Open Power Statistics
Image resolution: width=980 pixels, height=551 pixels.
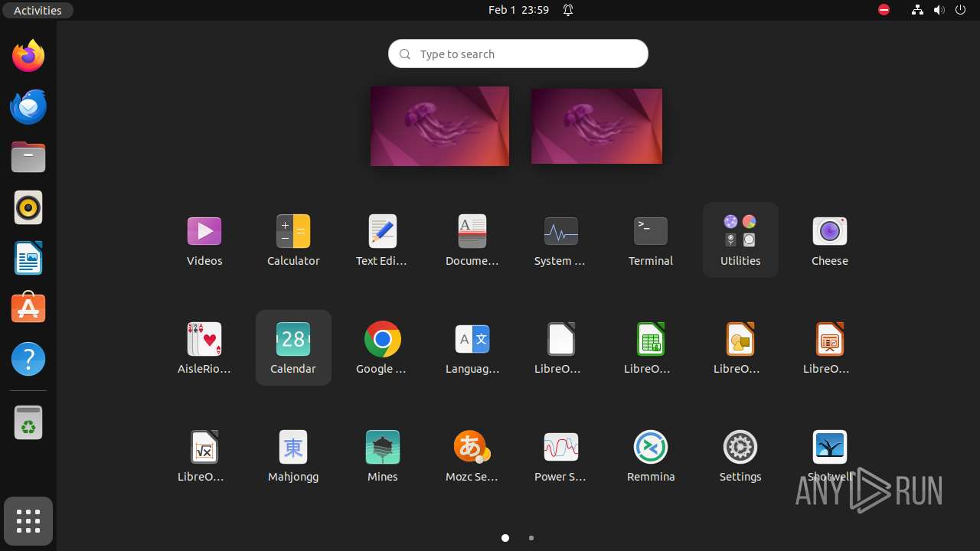[560, 456]
